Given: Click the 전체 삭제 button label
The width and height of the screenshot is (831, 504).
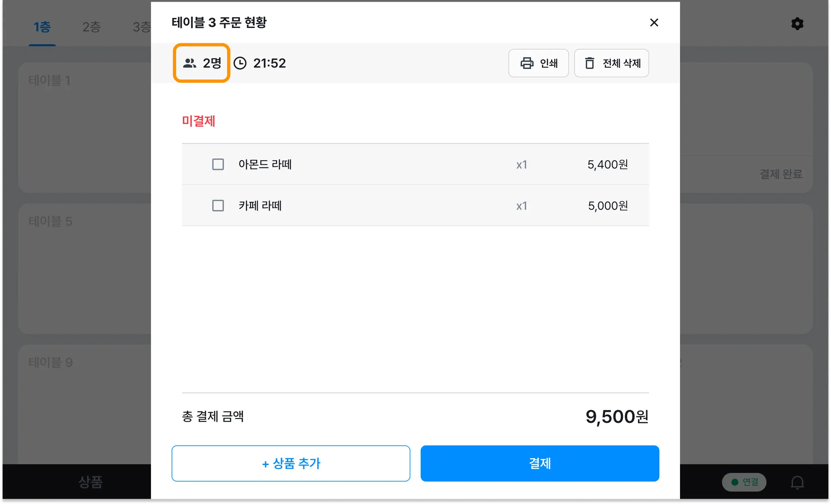Looking at the screenshot, I should [x=621, y=63].
